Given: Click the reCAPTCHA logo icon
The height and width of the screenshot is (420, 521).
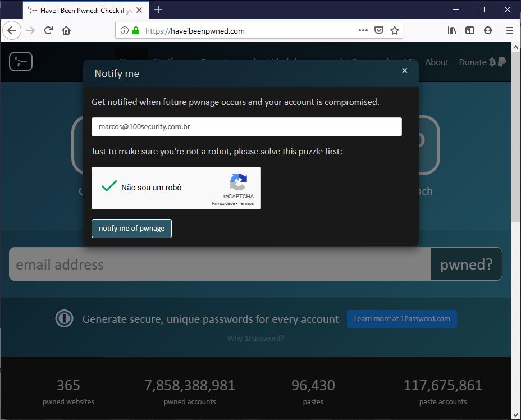Looking at the screenshot, I should click(x=238, y=182).
